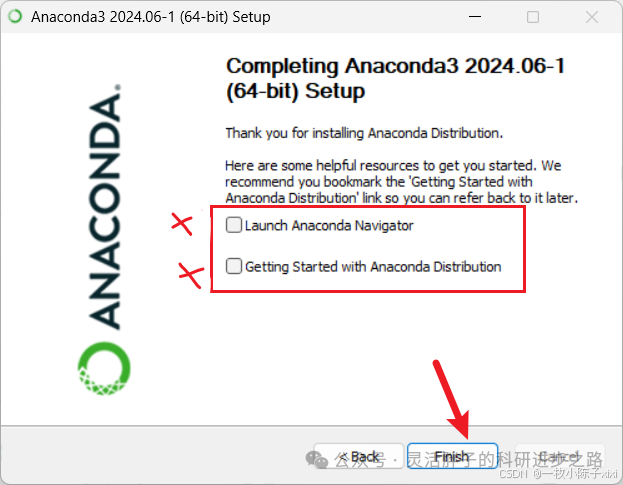Screen dimensions: 623x485
Task: Click the red arrow pointing to Finish
Action: coord(452,399)
